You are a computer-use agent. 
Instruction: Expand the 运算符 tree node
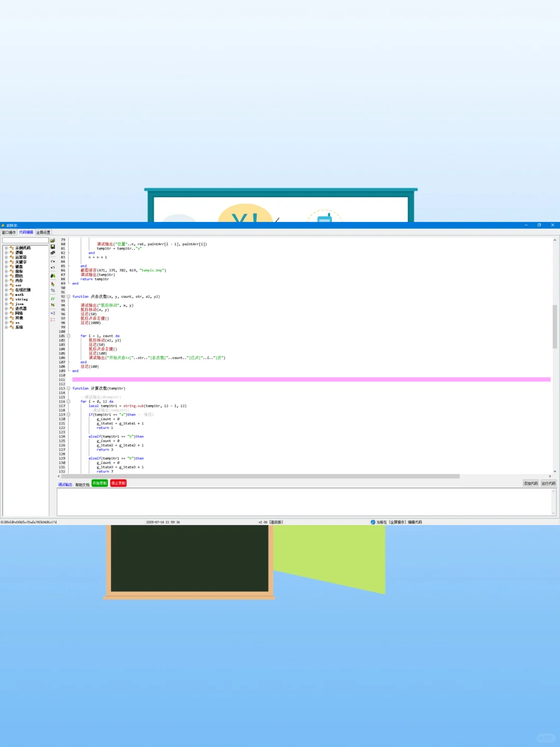pos(6,257)
